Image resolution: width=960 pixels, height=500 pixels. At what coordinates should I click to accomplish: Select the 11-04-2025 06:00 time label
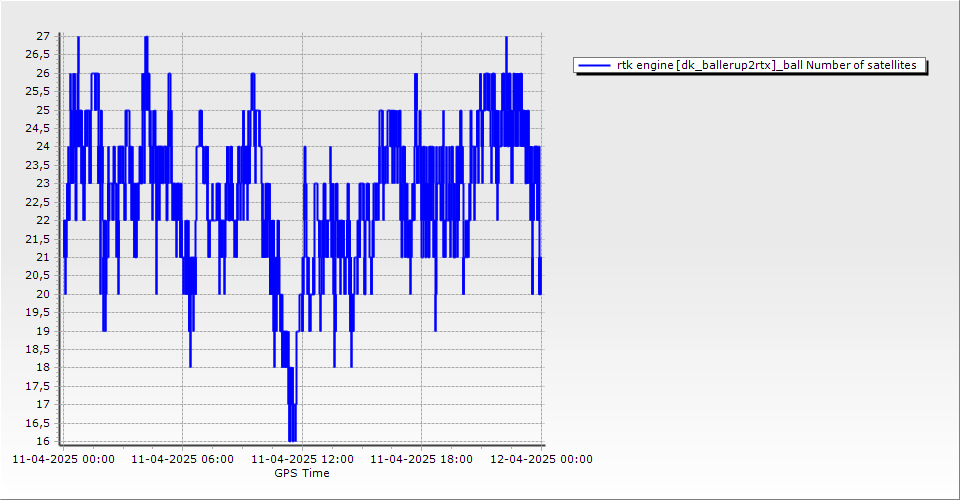tap(182, 460)
